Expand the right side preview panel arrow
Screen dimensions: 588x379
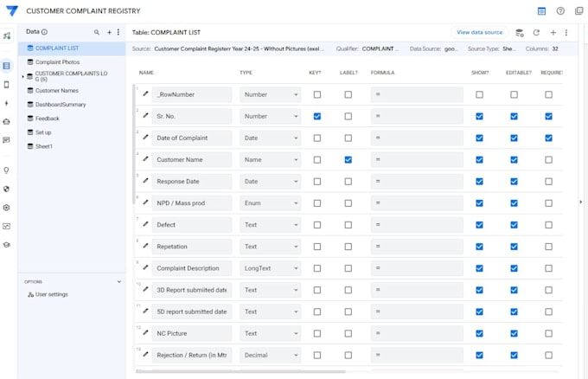point(581,202)
